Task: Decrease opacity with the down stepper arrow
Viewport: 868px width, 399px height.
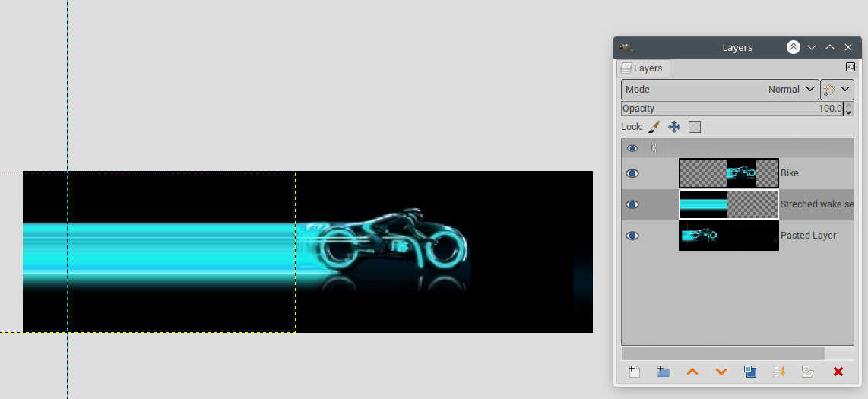Action: [849, 112]
